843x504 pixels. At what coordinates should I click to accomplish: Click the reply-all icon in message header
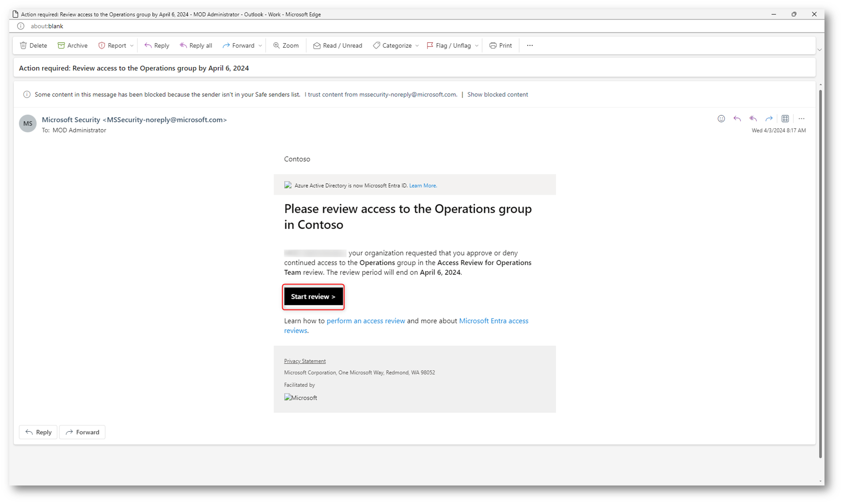point(753,119)
